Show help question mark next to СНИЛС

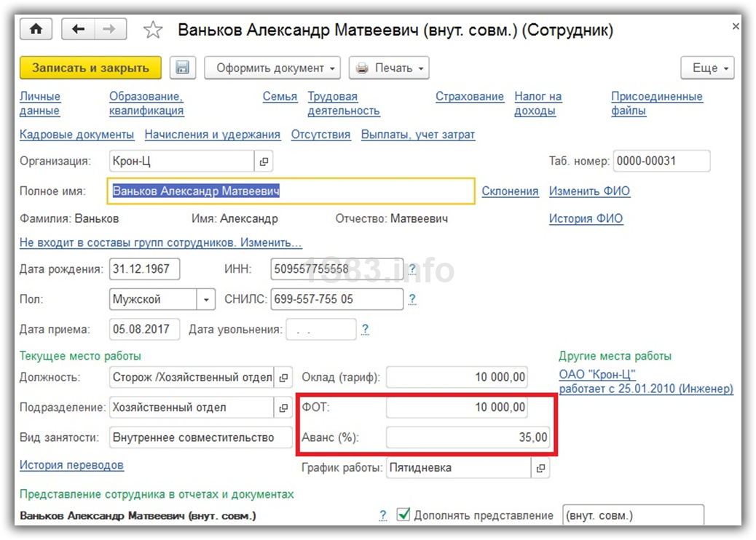[412, 299]
